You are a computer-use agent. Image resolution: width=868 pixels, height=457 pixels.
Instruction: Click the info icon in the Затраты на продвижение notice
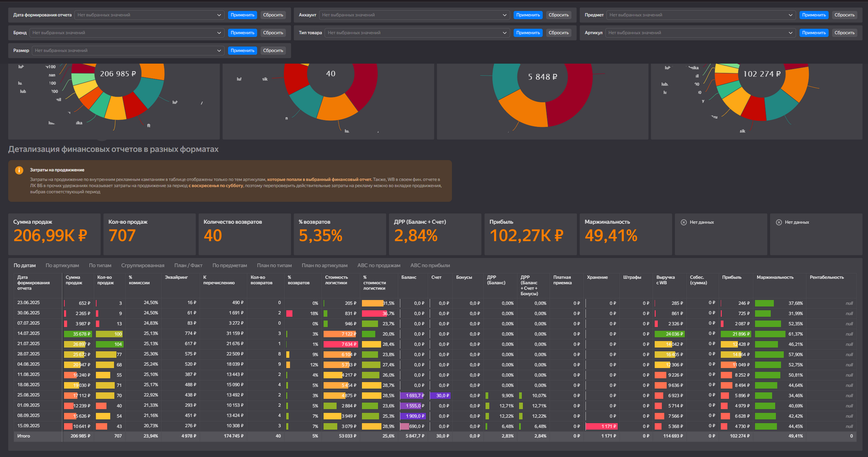19,170
